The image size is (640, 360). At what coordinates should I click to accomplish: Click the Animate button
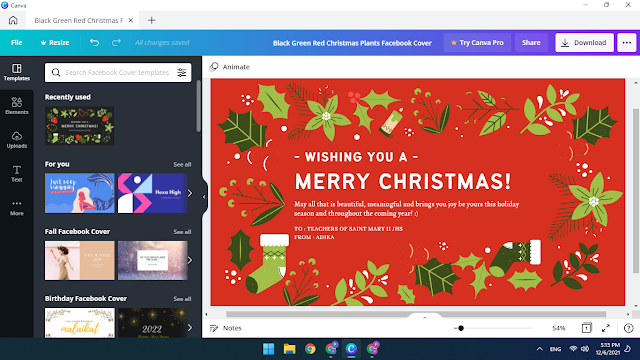pos(229,67)
